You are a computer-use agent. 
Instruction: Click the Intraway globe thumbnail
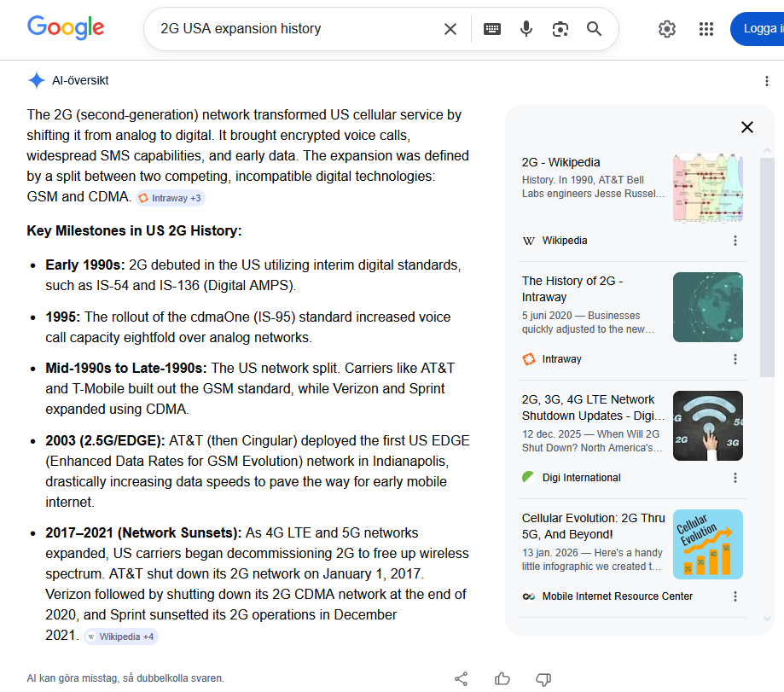[707, 307]
